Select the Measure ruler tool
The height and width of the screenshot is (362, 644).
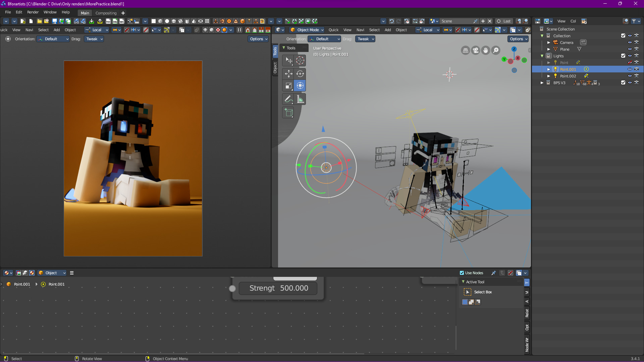point(300,99)
